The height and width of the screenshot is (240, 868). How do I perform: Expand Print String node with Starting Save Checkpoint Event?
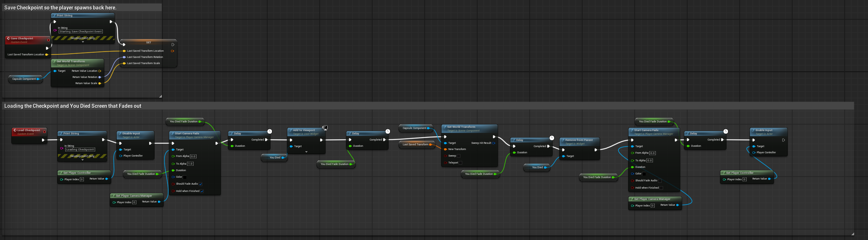pos(83,42)
